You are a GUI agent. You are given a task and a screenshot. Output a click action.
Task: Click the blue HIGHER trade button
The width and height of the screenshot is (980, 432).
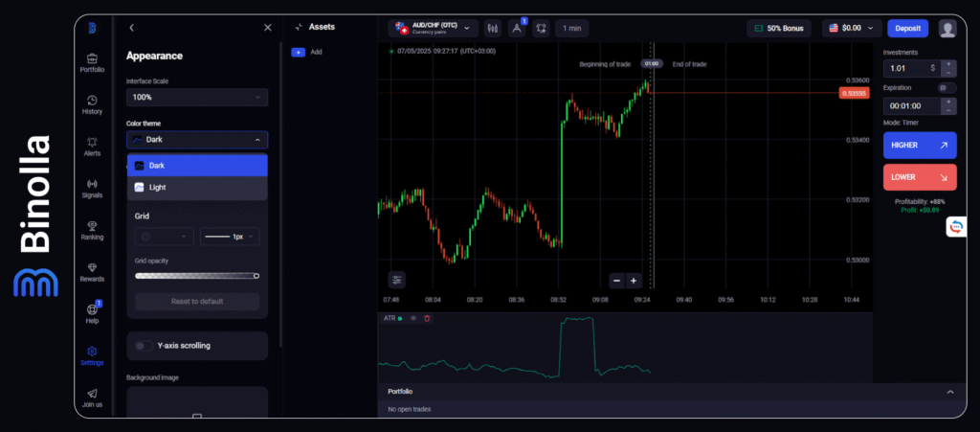click(919, 146)
